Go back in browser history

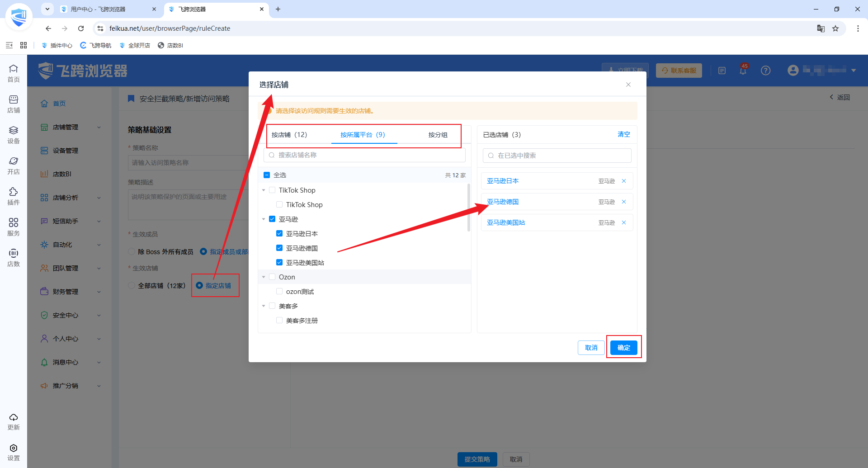pos(48,28)
